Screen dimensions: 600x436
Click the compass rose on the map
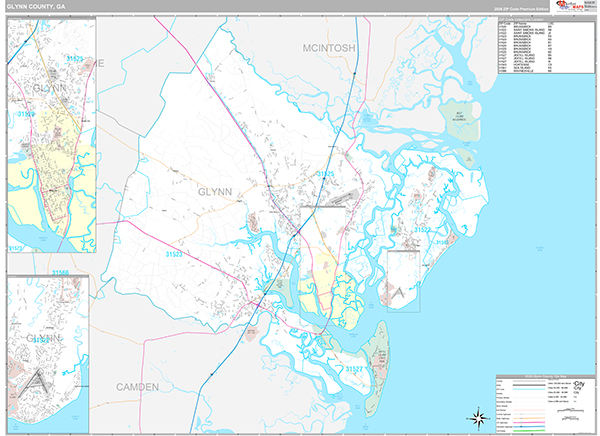(x=478, y=418)
